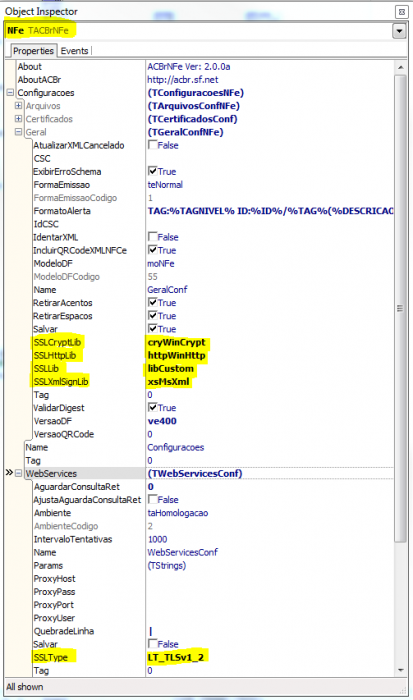This screenshot has height=700, width=413.
Task: Select the SSLLib property
Action: (x=46, y=369)
